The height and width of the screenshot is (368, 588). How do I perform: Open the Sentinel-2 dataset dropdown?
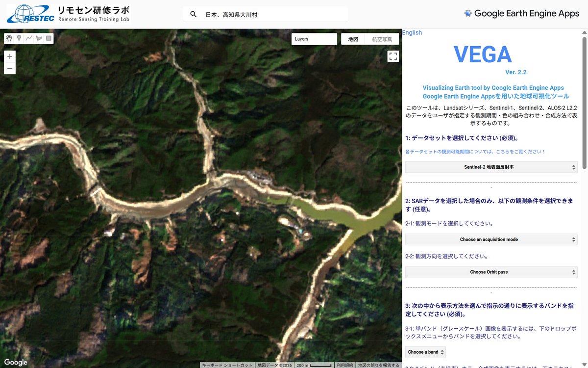pos(491,167)
